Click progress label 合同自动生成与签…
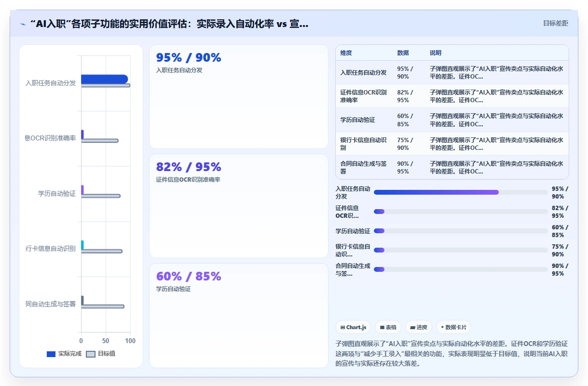The height and width of the screenshot is (386, 588). click(353, 270)
